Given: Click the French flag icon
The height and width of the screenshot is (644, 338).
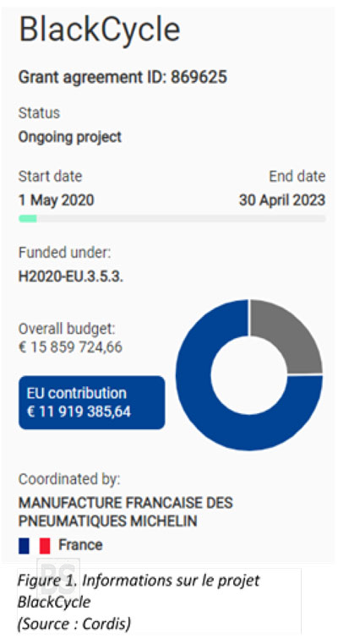Looking at the screenshot, I should [34, 546].
